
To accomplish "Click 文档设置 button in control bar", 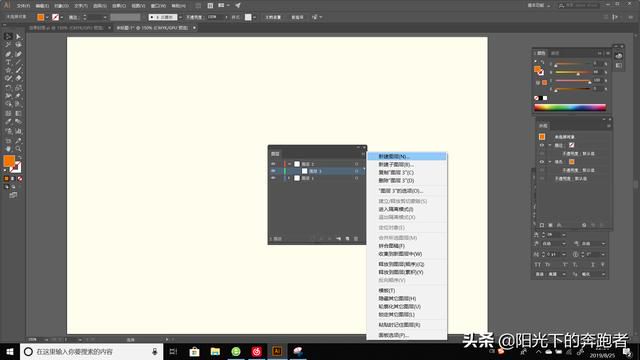I will (273, 17).
